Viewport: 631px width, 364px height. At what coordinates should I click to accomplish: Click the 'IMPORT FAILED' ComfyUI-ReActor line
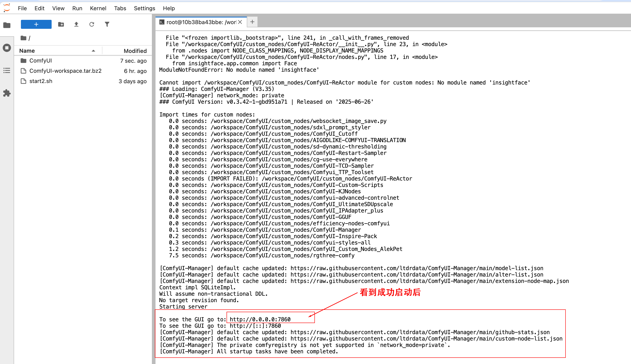click(290, 179)
